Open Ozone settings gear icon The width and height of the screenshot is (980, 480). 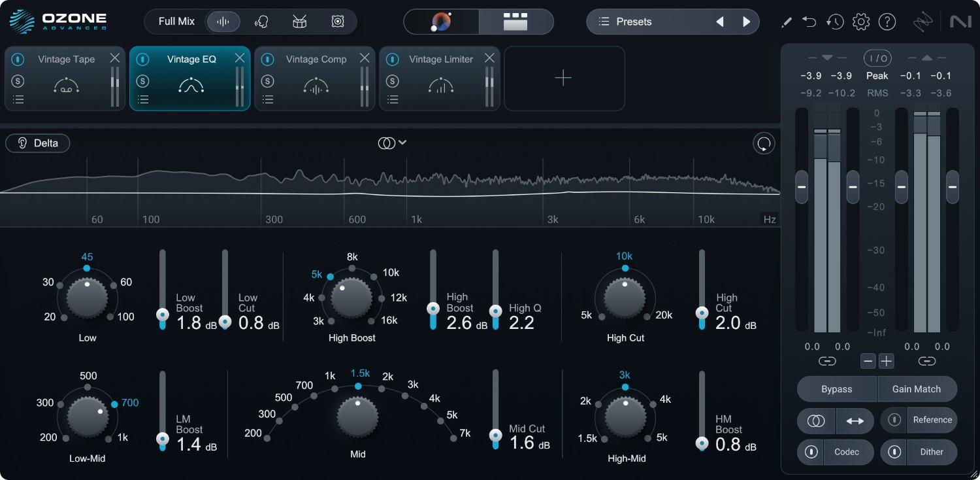pyautogui.click(x=861, y=22)
